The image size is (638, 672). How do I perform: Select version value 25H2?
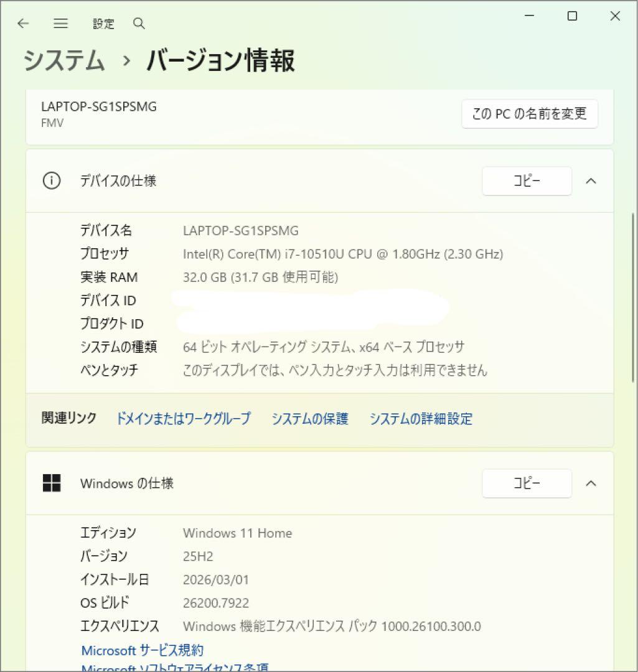pyautogui.click(x=198, y=556)
